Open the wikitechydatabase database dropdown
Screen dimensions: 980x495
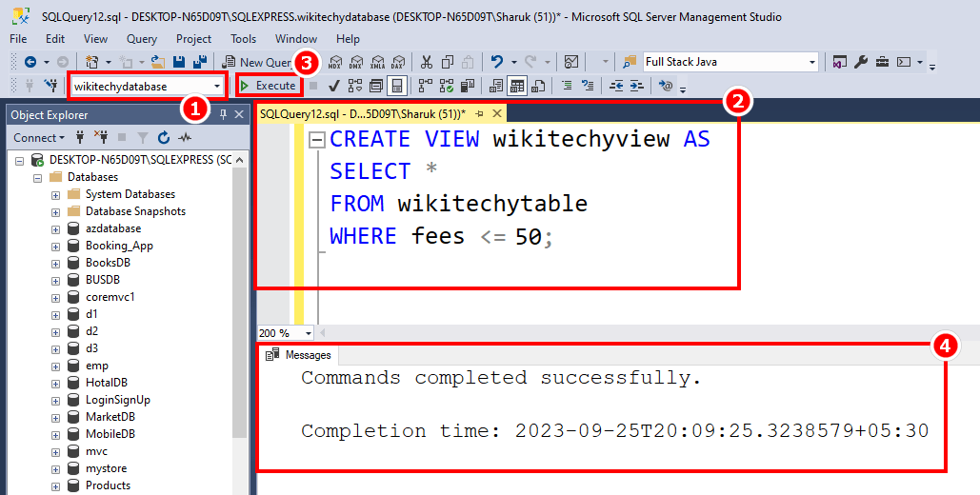(x=217, y=87)
